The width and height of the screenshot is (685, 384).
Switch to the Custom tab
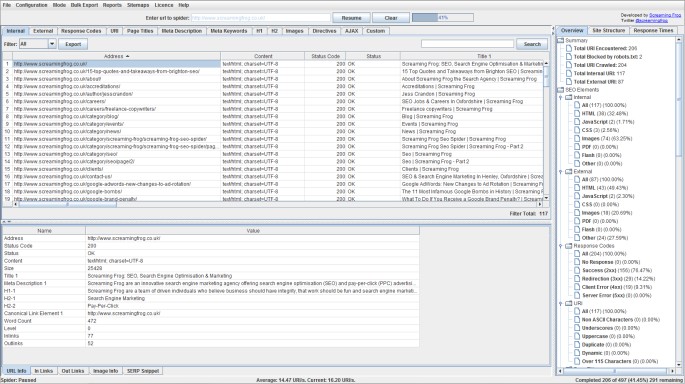[x=376, y=31]
